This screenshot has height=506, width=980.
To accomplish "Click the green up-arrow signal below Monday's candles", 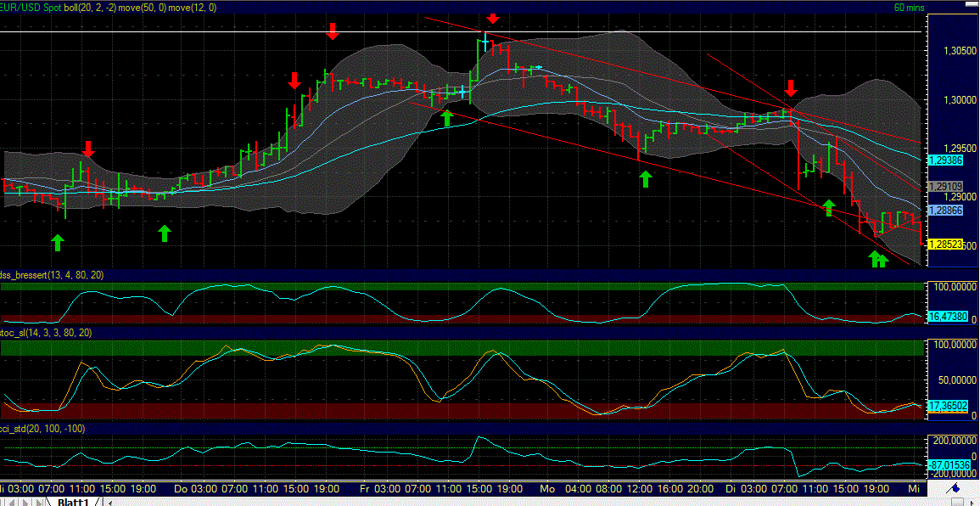I will coord(644,179).
